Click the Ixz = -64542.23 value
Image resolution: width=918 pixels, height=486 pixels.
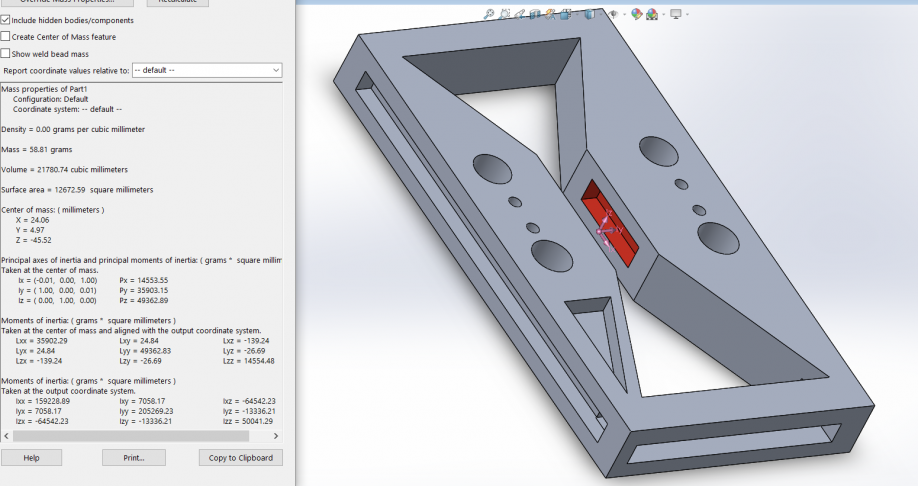pos(249,401)
